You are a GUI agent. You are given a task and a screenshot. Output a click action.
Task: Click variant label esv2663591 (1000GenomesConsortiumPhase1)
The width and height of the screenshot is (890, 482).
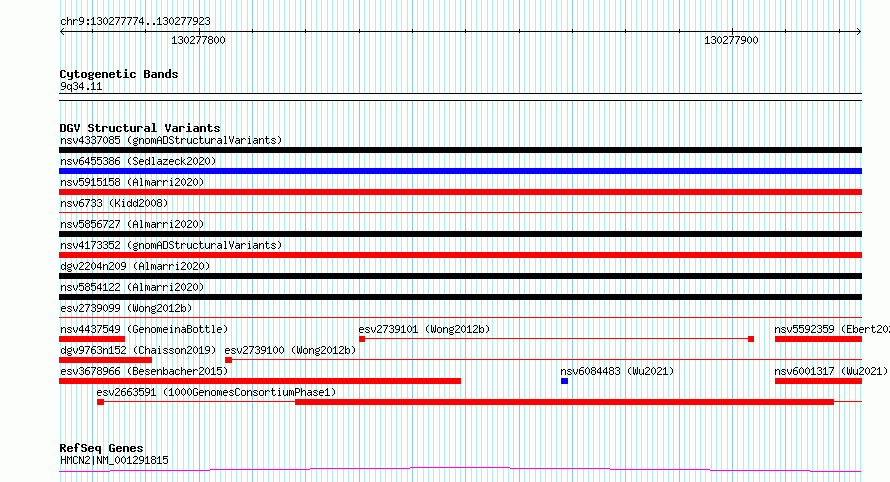point(216,392)
